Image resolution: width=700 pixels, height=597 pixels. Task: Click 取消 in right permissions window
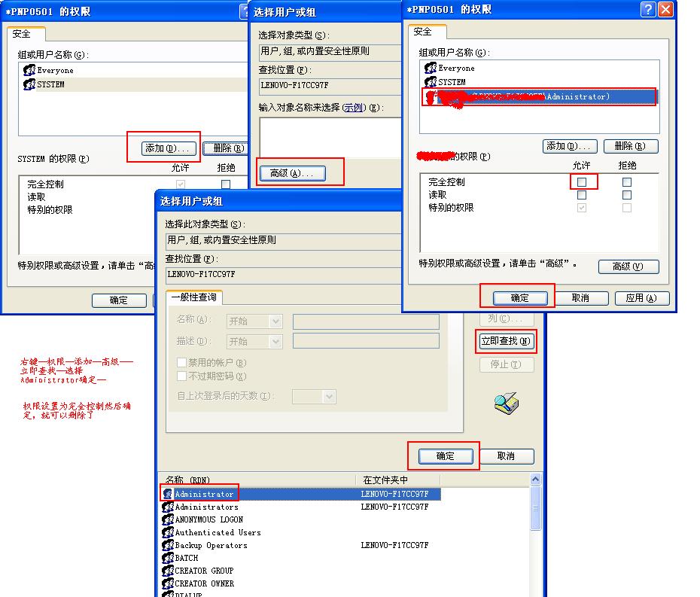coord(581,298)
